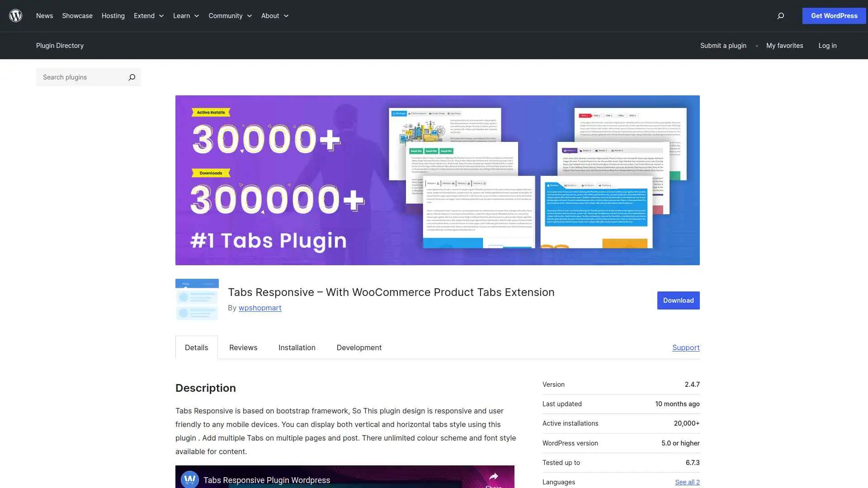Open the wpshopmart author link
Viewport: 868px width, 488px height.
click(260, 308)
